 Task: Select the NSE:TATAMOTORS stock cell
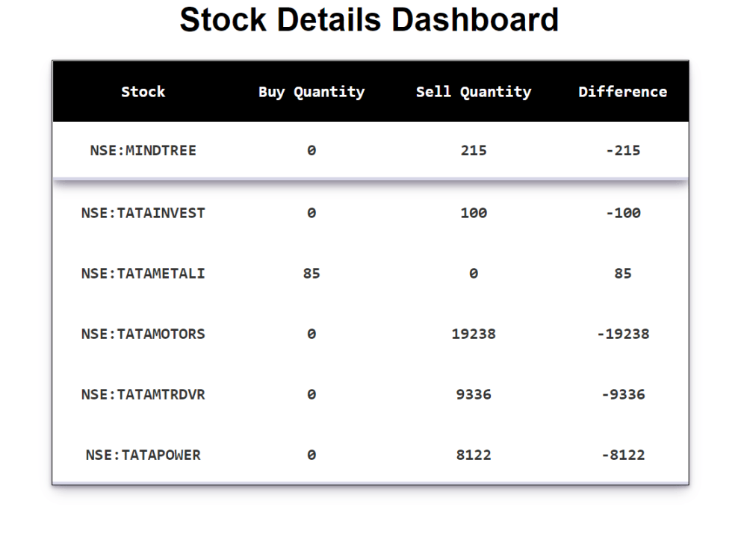pyautogui.click(x=143, y=334)
